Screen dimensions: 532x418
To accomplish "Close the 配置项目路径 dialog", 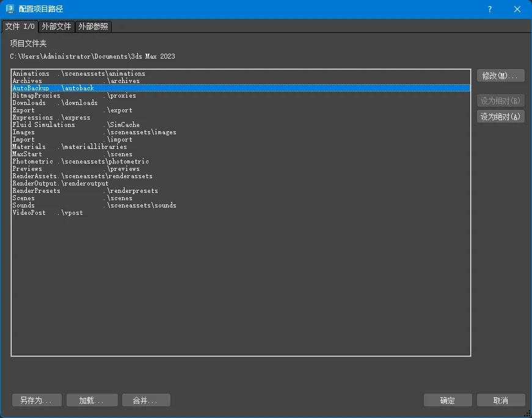I will tap(517, 9).
